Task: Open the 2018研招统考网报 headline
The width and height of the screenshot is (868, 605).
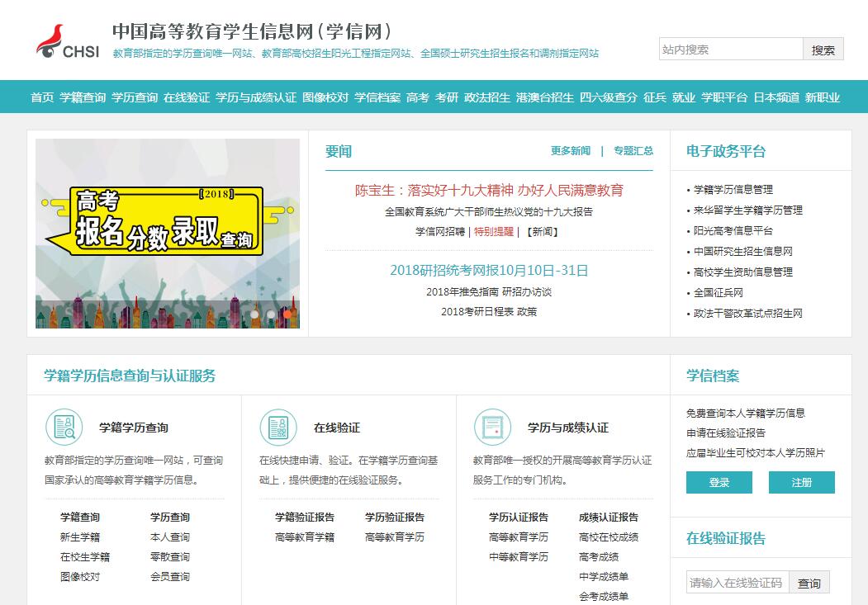Action: [x=490, y=271]
